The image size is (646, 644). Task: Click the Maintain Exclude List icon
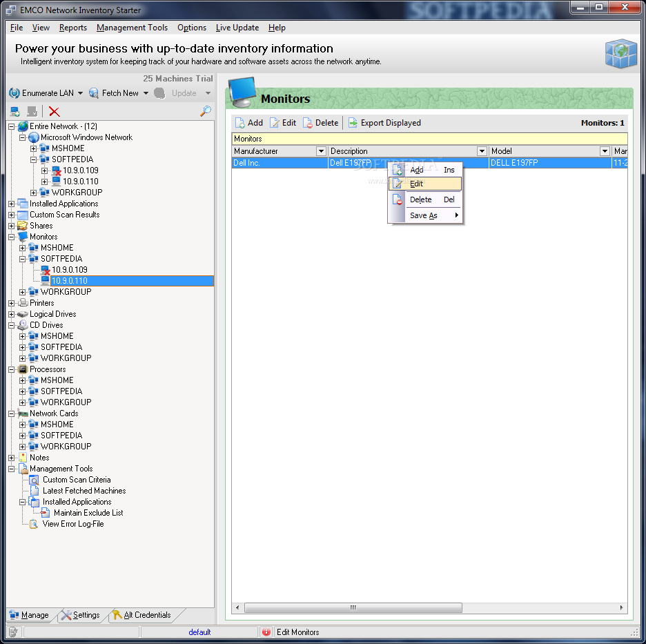pyautogui.click(x=46, y=513)
